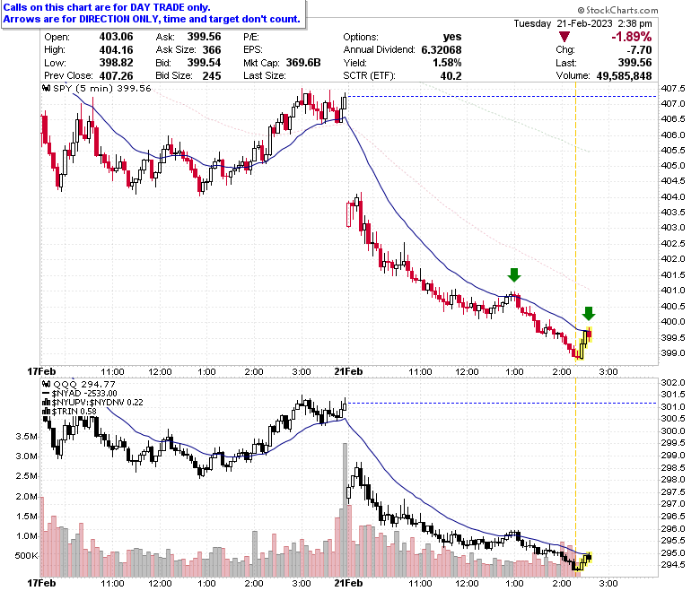Image resolution: width=700 pixels, height=591 pixels.
Task: Click the Open value 403.06
Action: [116, 37]
